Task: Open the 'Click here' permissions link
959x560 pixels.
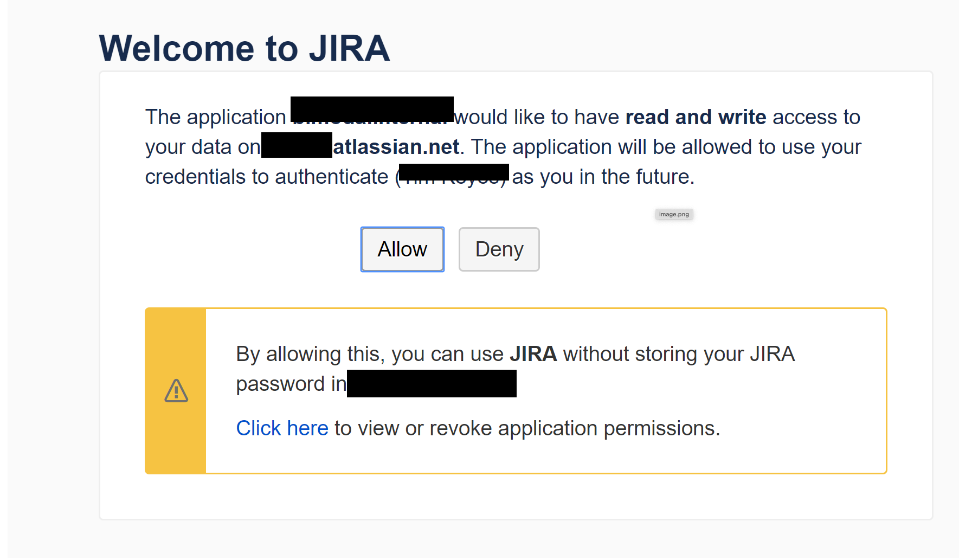Action: (282, 428)
